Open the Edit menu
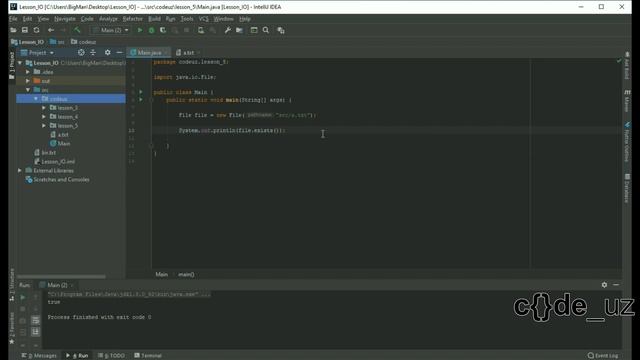Image resolution: width=640 pixels, height=360 pixels. 27,19
